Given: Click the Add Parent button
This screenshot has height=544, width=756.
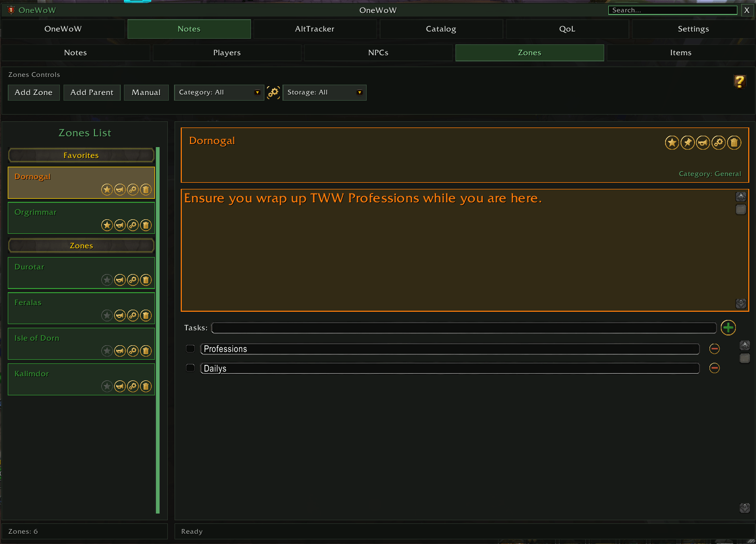Looking at the screenshot, I should coord(92,92).
